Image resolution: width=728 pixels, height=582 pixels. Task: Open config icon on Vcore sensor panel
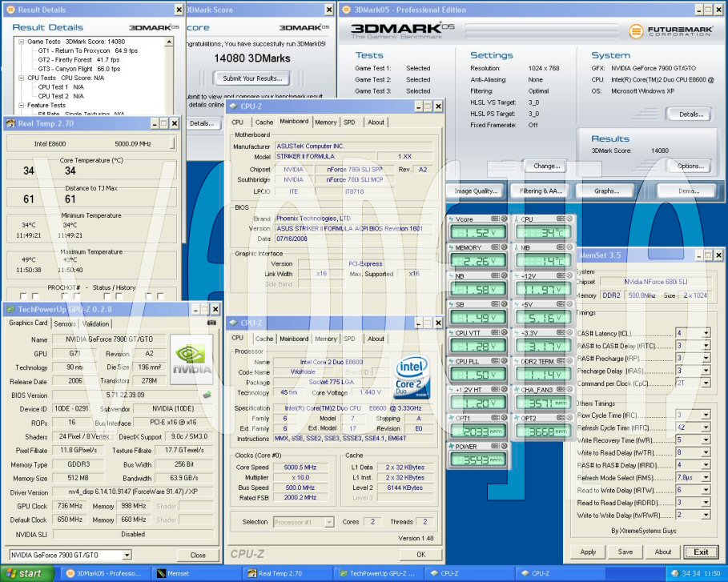click(496, 219)
